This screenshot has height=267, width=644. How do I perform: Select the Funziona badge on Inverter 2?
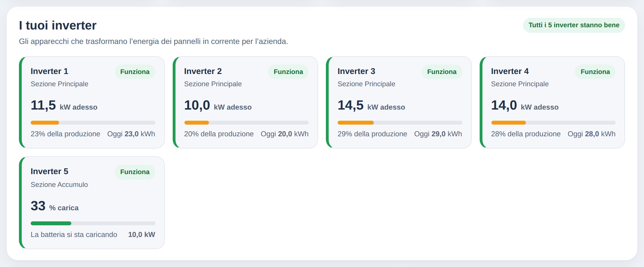coord(288,72)
